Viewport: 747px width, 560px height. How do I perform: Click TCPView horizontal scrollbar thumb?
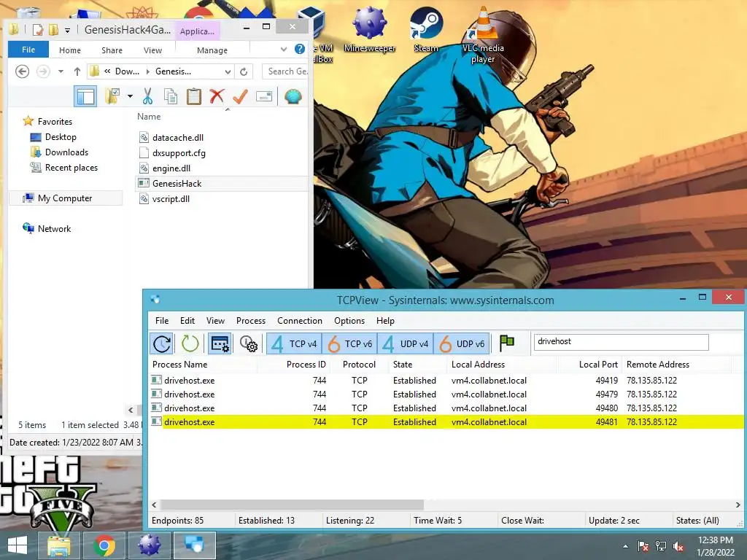(292, 505)
